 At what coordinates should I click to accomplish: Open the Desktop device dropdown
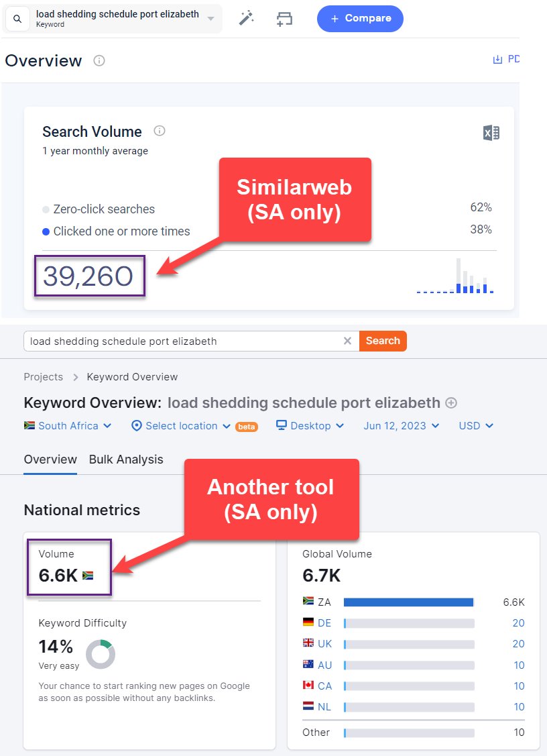pyautogui.click(x=310, y=426)
